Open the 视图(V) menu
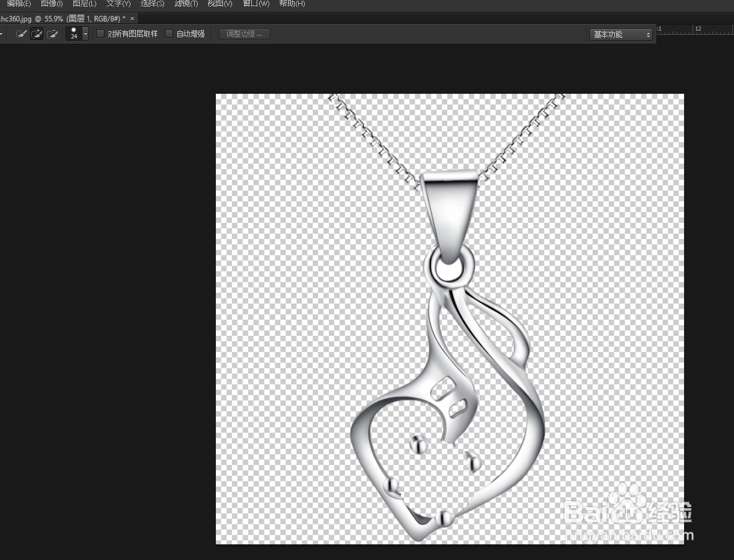The width and height of the screenshot is (734, 560). point(220,4)
